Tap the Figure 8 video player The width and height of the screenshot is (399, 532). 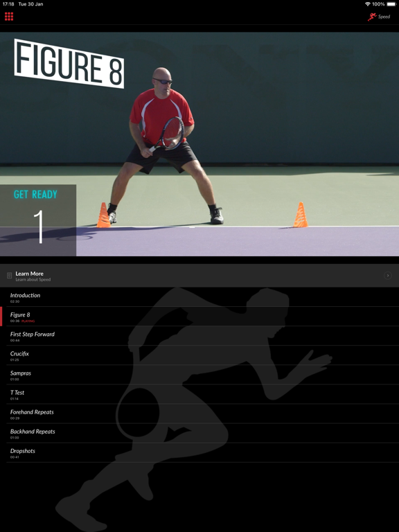tap(199, 144)
